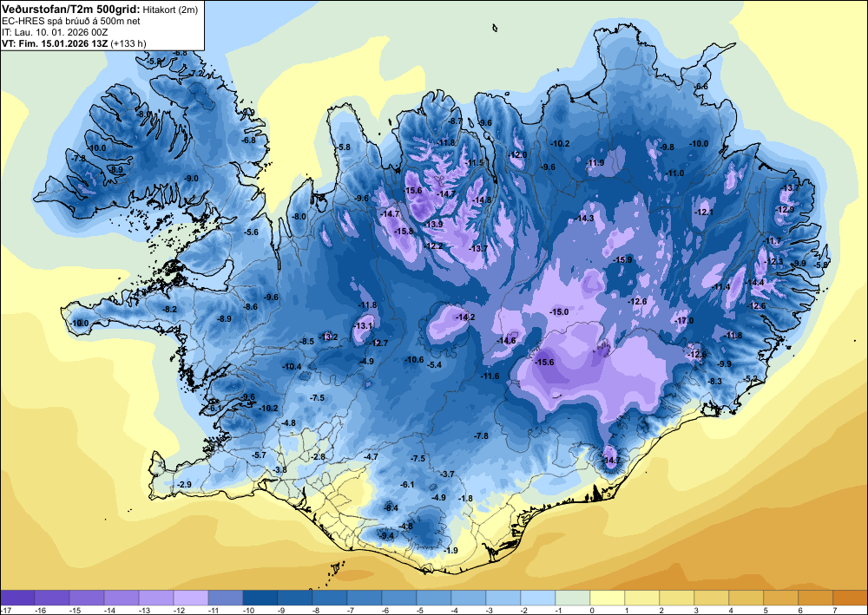
Task: Click the -8.3 temperature value
Action: [x=715, y=381]
